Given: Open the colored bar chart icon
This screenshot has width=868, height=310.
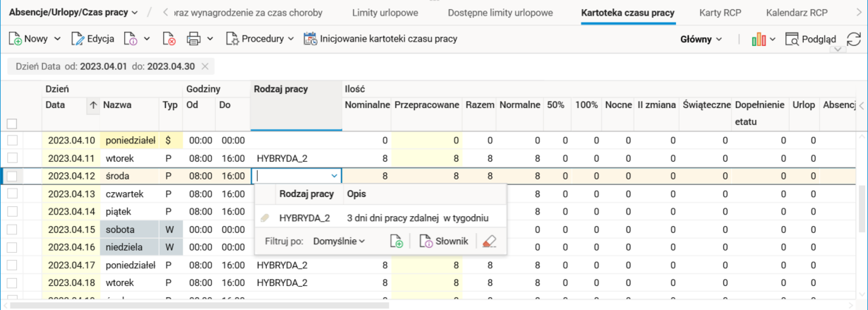Looking at the screenshot, I should [759, 40].
